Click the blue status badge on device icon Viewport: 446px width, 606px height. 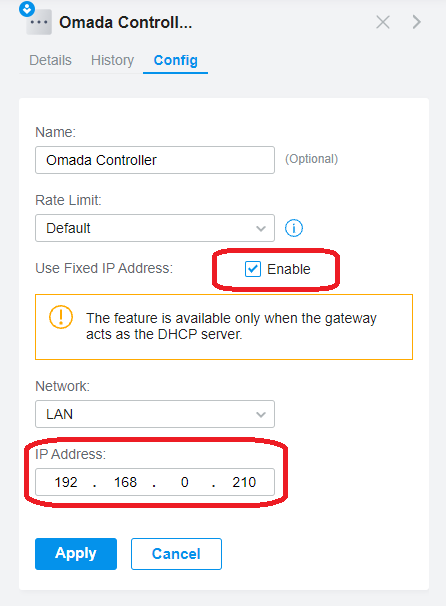coord(27,9)
